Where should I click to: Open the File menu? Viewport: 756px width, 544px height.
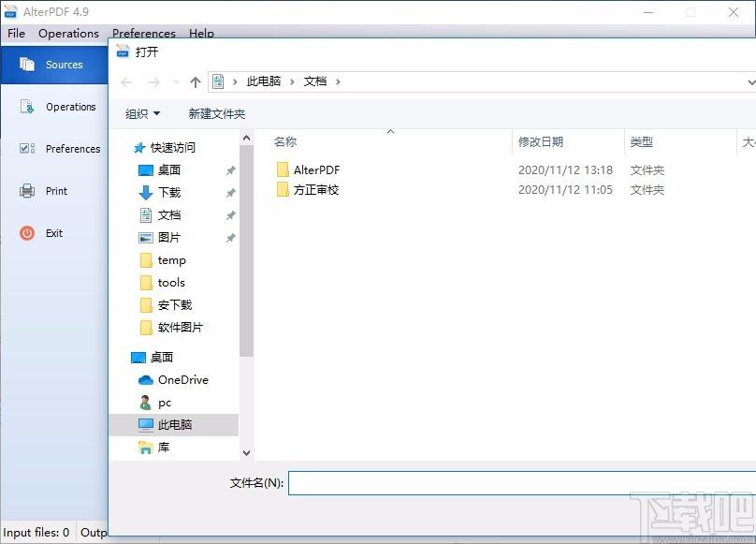16,34
